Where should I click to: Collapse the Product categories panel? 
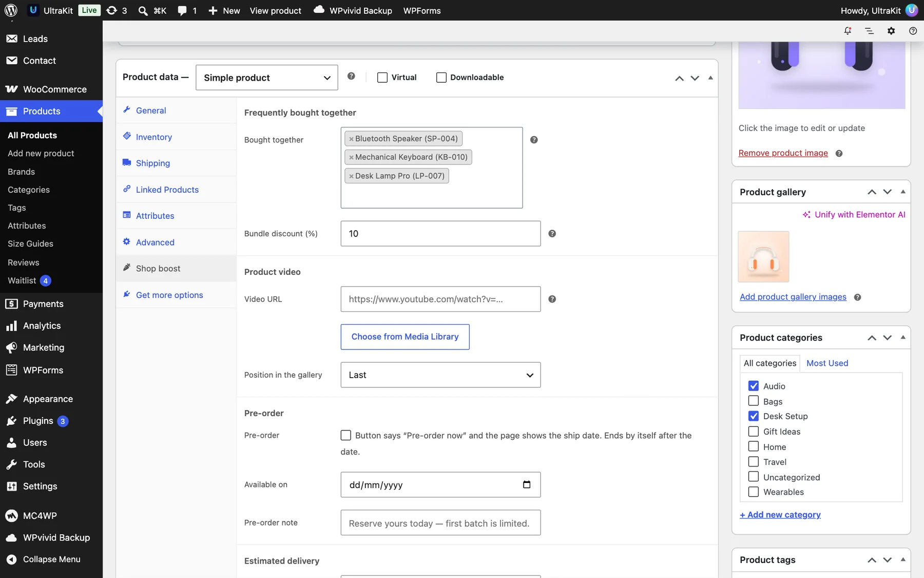click(x=903, y=338)
